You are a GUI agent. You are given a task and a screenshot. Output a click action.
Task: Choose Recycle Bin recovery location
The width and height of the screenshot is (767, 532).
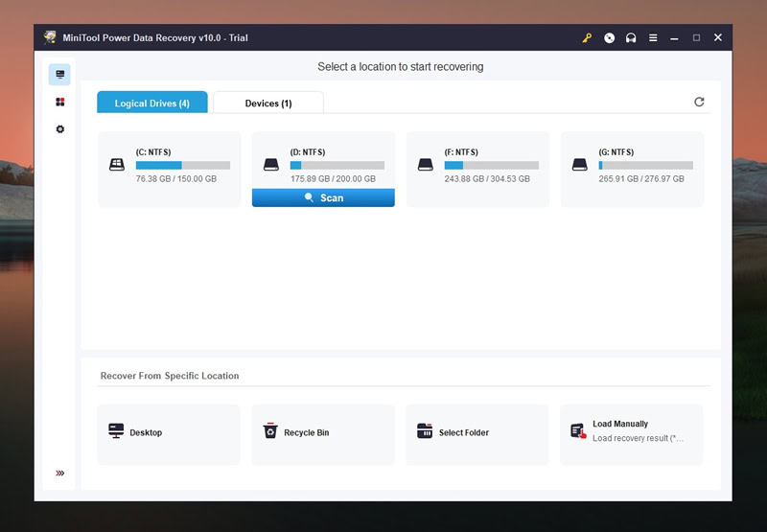tap(323, 434)
